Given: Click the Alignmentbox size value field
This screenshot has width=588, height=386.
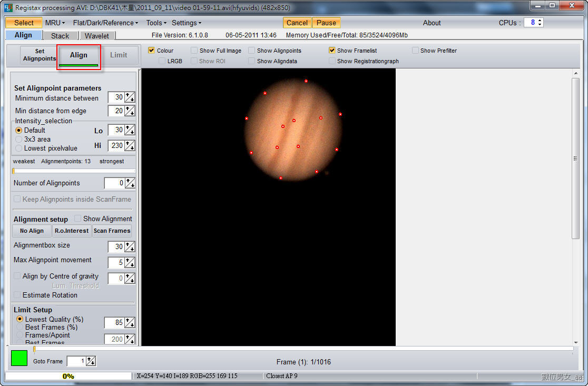Looking at the screenshot, I should pyautogui.click(x=116, y=246).
